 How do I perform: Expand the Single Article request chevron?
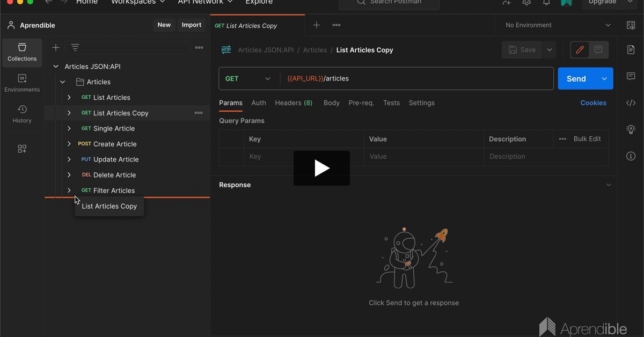pos(69,129)
